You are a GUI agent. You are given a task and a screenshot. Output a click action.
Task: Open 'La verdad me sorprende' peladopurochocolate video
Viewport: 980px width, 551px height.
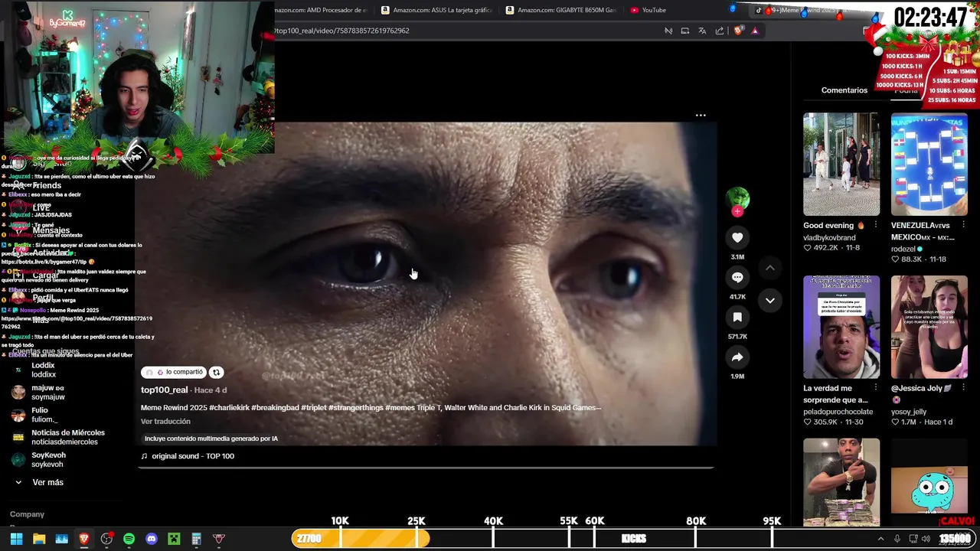(x=841, y=327)
